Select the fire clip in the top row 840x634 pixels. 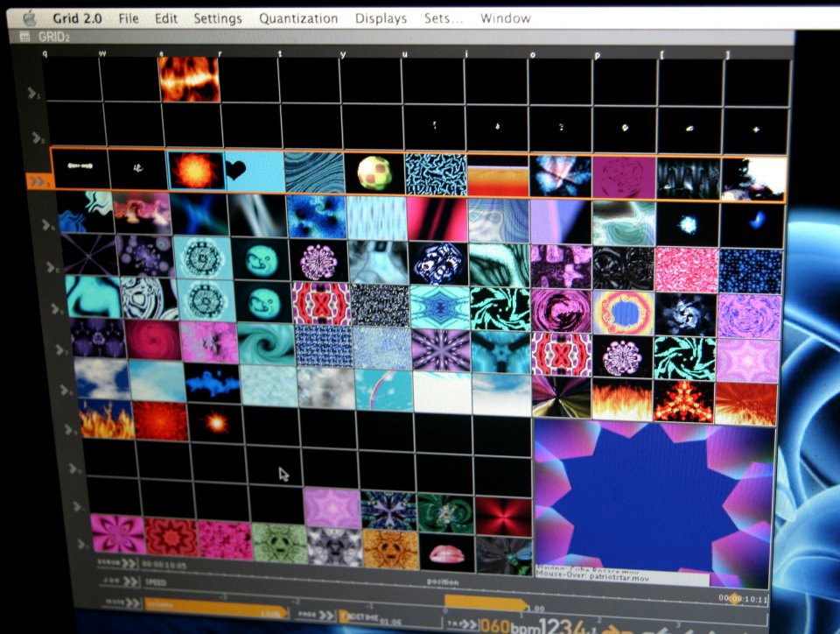pos(189,79)
